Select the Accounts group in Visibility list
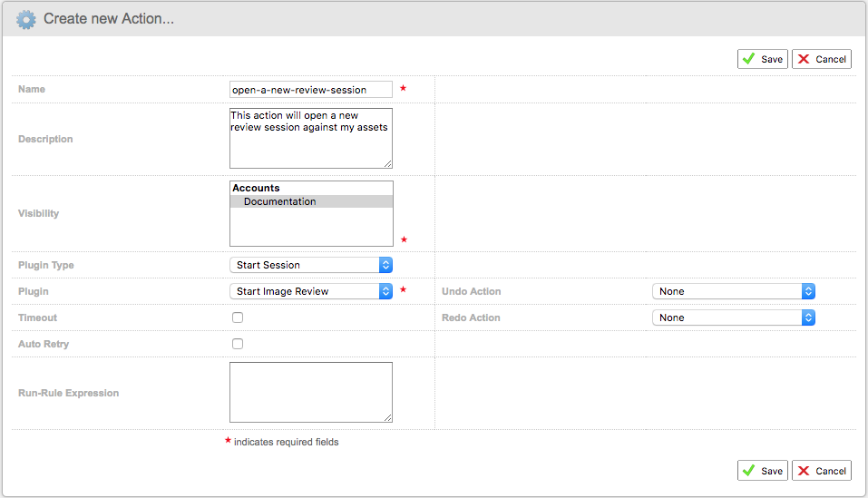Image resolution: width=868 pixels, height=498 pixels. (257, 188)
